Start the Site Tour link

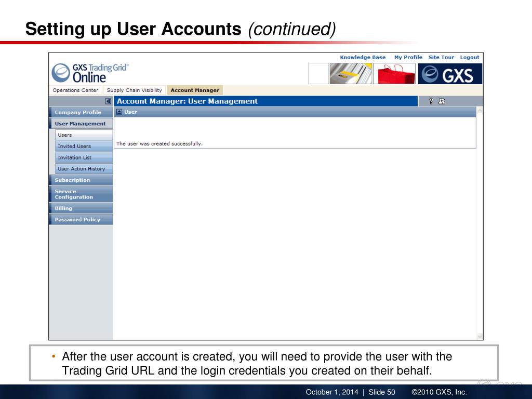(x=441, y=57)
